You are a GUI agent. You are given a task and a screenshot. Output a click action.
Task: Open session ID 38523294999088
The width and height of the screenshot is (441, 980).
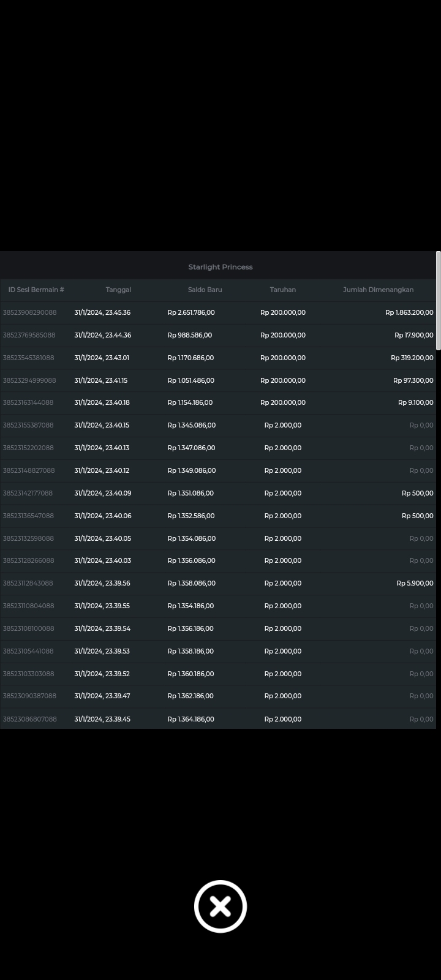pyautogui.click(x=29, y=380)
